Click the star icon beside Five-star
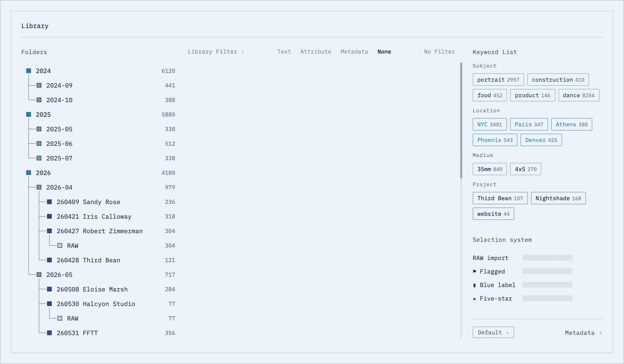The image size is (624, 364). click(474, 299)
